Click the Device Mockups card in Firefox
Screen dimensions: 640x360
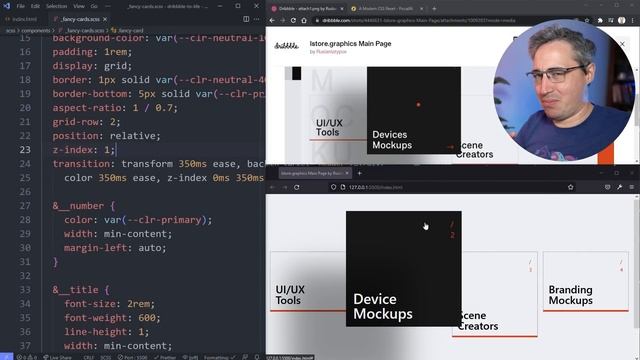(404, 269)
